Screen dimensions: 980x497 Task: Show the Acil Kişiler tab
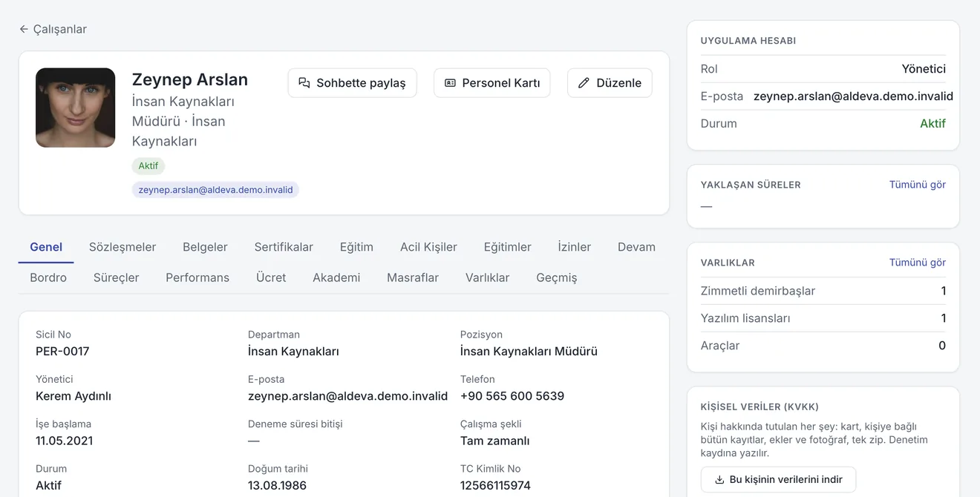tap(428, 247)
